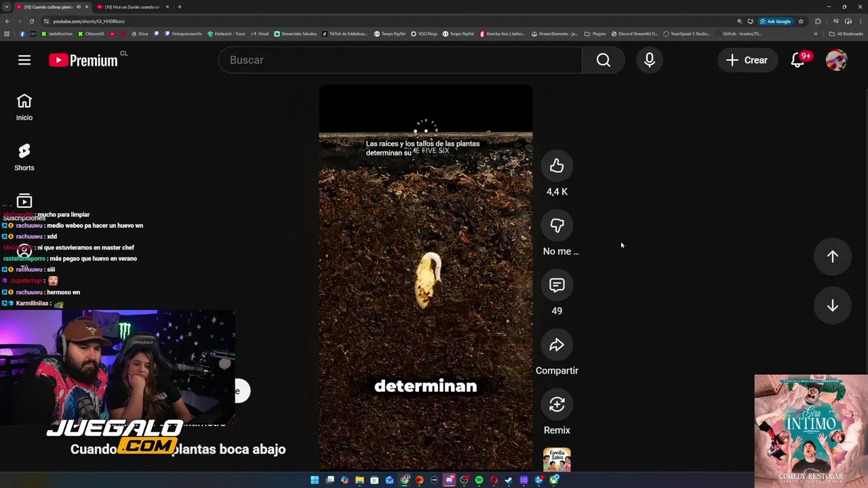Screen dimensions: 868x488
Task: Open Chrome's three-dot menu
Action: [x=861, y=21]
